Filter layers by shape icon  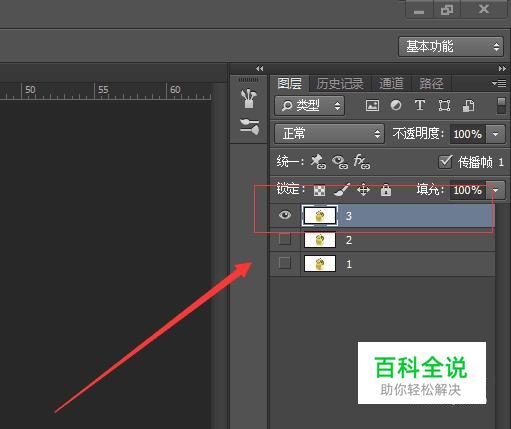click(444, 106)
